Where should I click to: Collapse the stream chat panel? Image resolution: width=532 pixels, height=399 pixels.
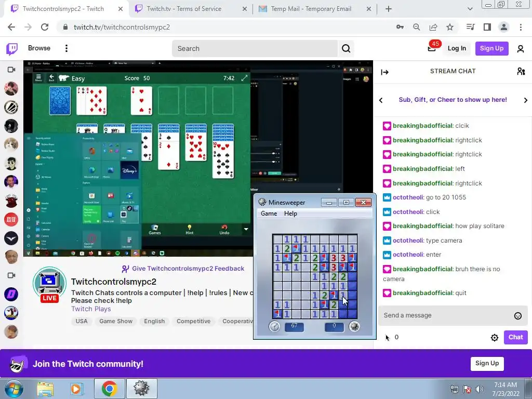tap(385, 72)
